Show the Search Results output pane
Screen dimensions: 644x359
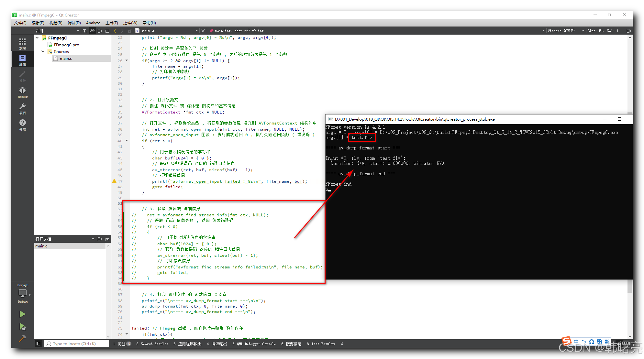(x=152, y=344)
